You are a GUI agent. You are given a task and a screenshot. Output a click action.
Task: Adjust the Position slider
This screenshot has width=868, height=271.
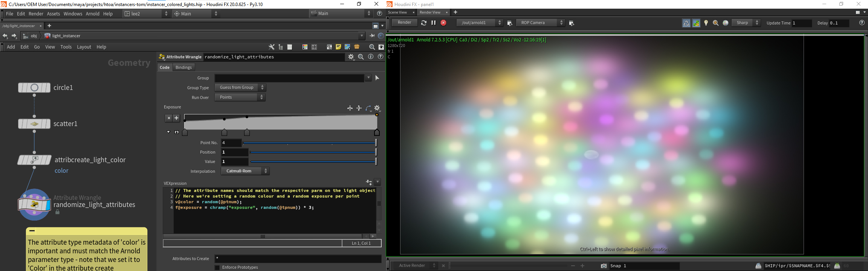click(313, 152)
